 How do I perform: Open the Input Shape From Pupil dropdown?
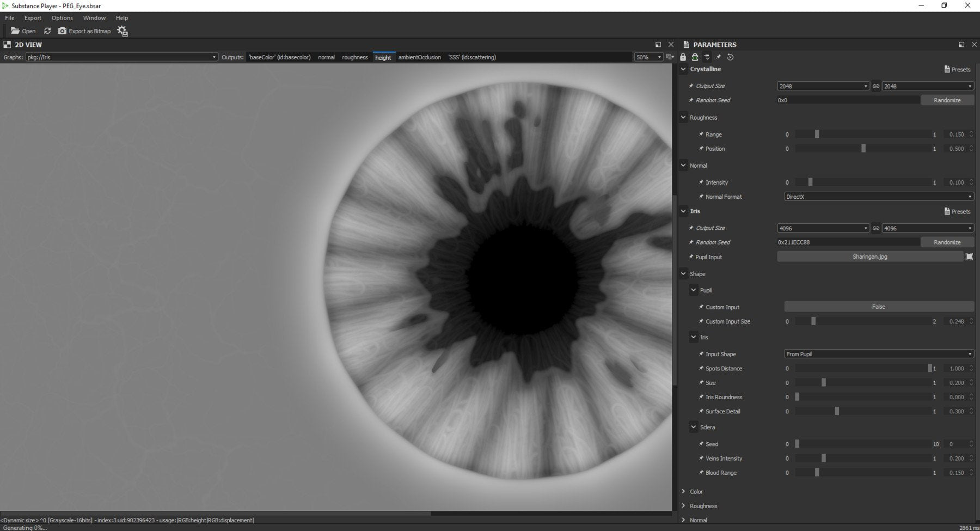[x=879, y=354]
